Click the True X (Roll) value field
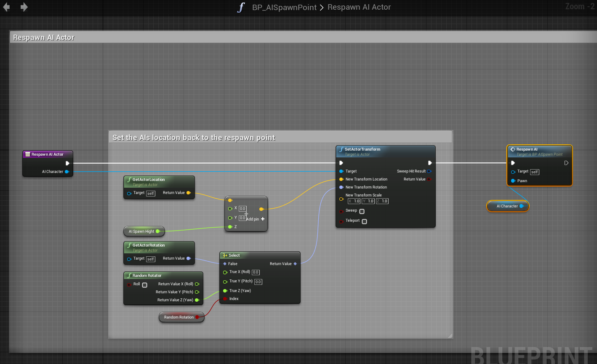Screen dimensions: 597x364 pyautogui.click(x=256, y=272)
